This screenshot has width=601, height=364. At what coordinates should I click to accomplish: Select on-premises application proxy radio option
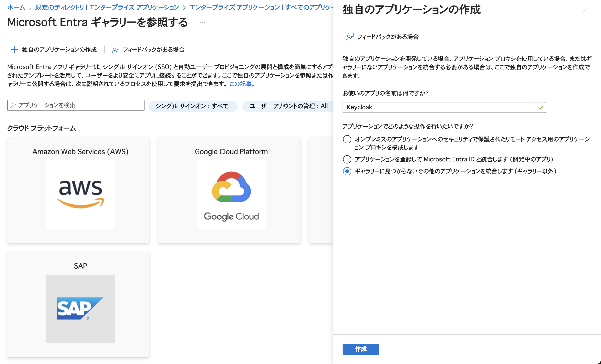click(347, 139)
